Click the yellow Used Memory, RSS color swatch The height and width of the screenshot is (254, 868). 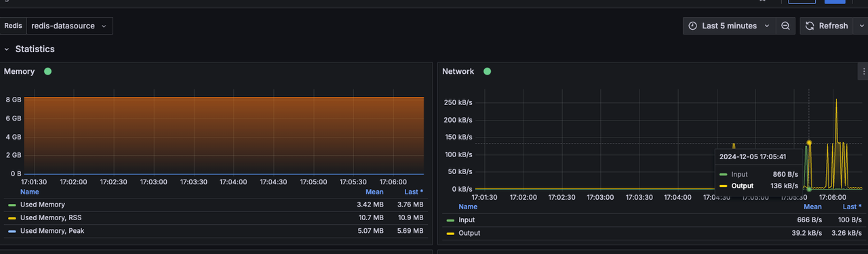coord(12,218)
